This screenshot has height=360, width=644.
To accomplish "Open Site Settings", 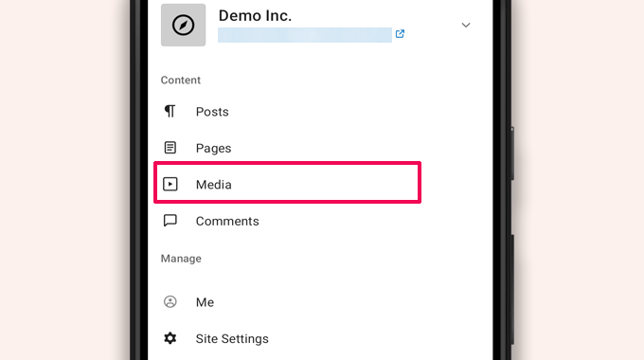I will (x=232, y=338).
